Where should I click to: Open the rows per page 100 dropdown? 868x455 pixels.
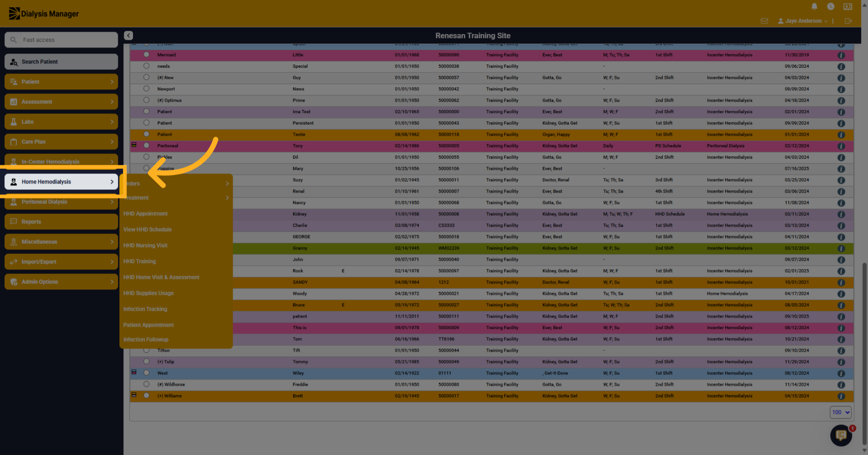tap(841, 412)
